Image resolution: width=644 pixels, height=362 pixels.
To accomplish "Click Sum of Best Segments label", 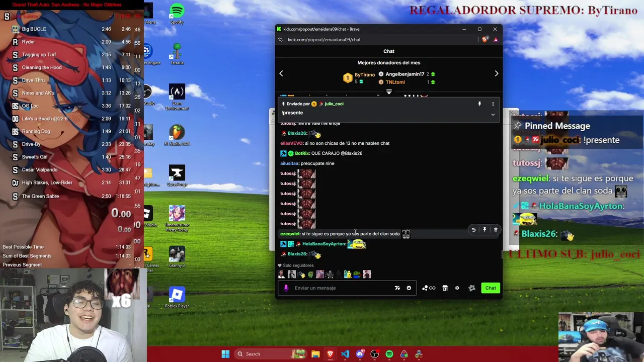I will pos(27,256).
